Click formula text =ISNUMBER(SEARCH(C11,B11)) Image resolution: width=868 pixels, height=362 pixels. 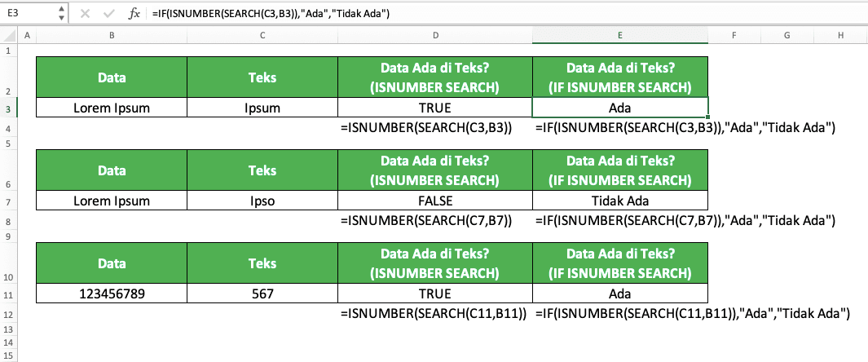[x=434, y=315]
